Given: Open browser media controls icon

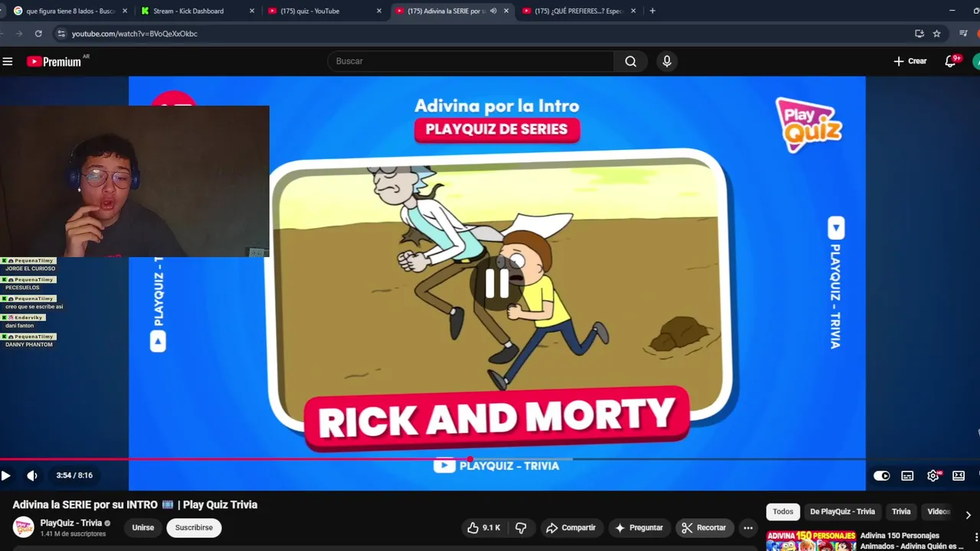Looking at the screenshot, I should (x=964, y=34).
